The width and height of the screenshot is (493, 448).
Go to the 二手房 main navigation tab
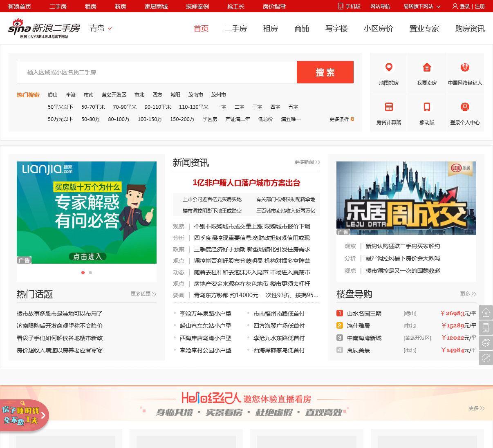click(x=236, y=29)
